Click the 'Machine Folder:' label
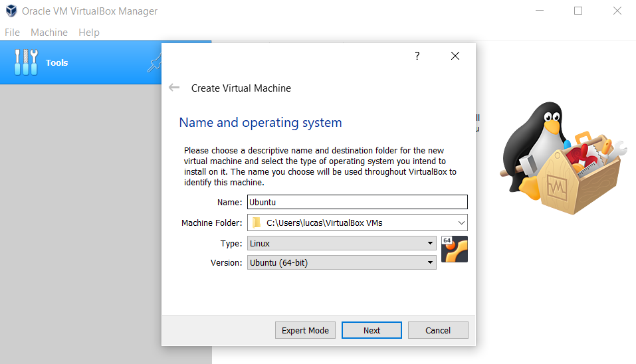The width and height of the screenshot is (636, 364). click(x=212, y=223)
